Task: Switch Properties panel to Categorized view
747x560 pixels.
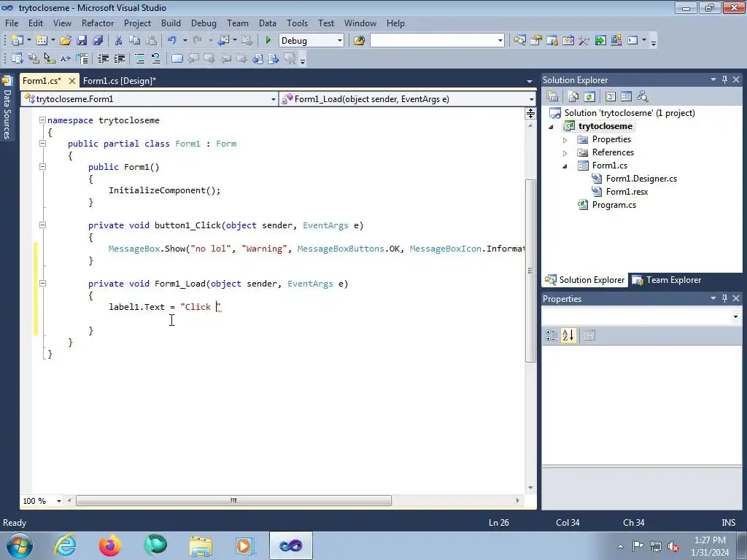Action: coord(551,335)
